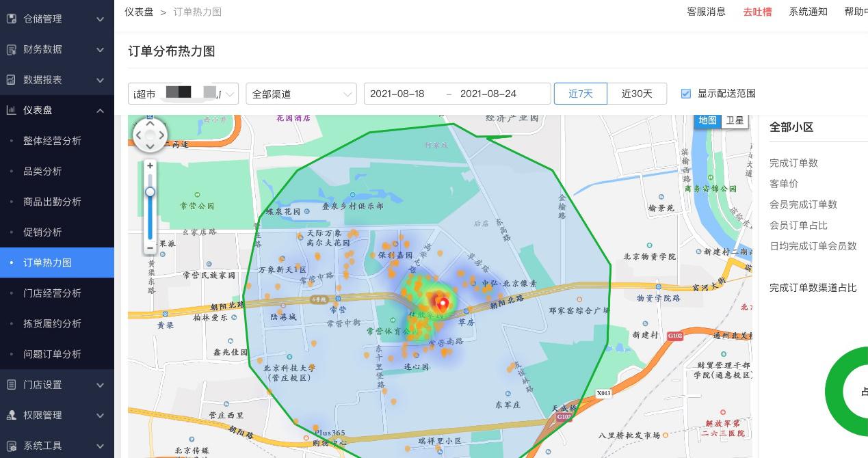Image resolution: width=868 pixels, height=458 pixels.
Task: Open the 全部渠道 channel dropdown
Action: click(301, 94)
